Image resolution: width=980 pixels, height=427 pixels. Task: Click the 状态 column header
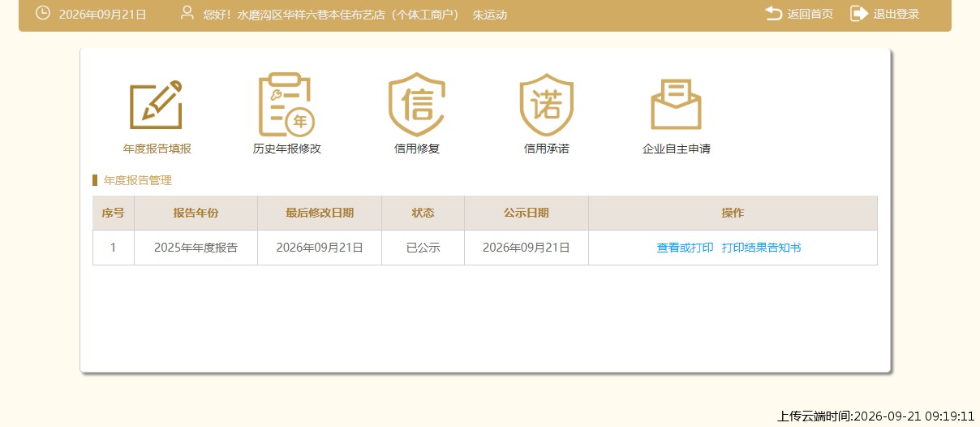point(423,213)
